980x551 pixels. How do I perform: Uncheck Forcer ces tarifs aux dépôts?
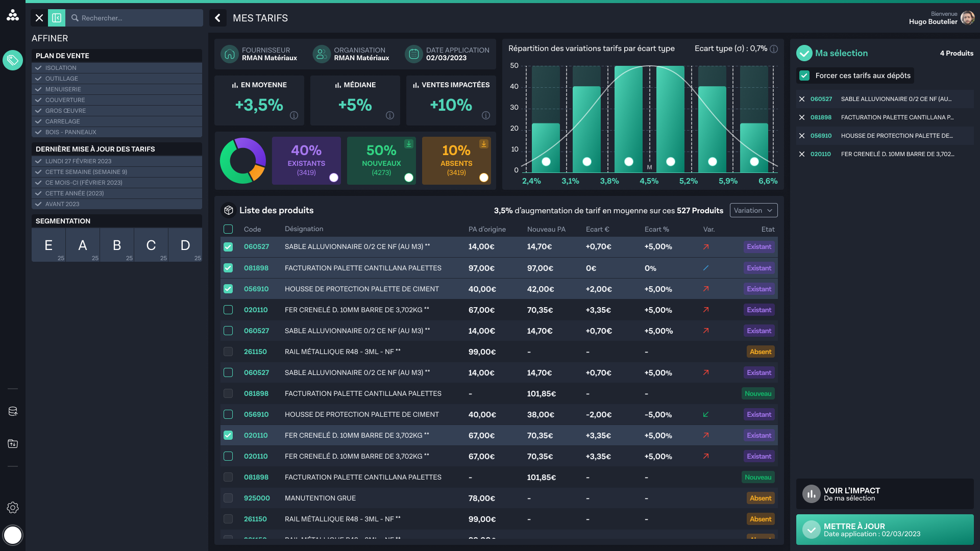point(804,76)
